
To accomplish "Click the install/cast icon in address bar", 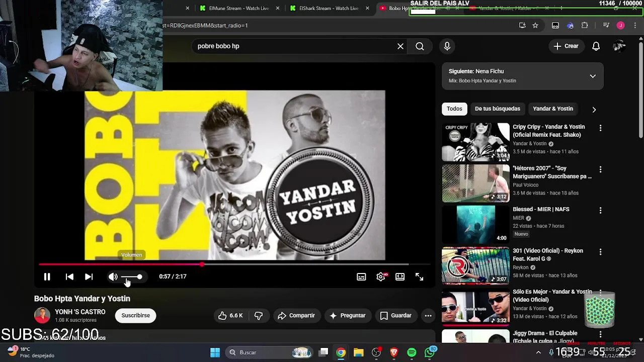I will [522, 25].
